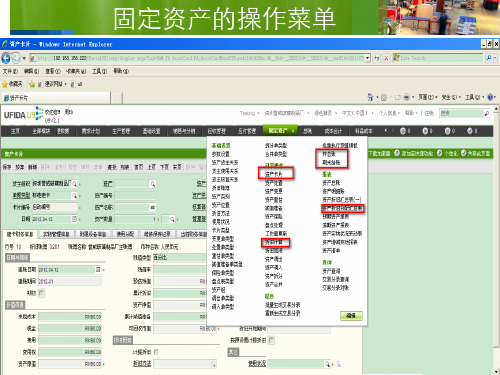Toggle the 计提折旧 checkbox
This screenshot has height=375, width=500.
[x=156, y=352]
